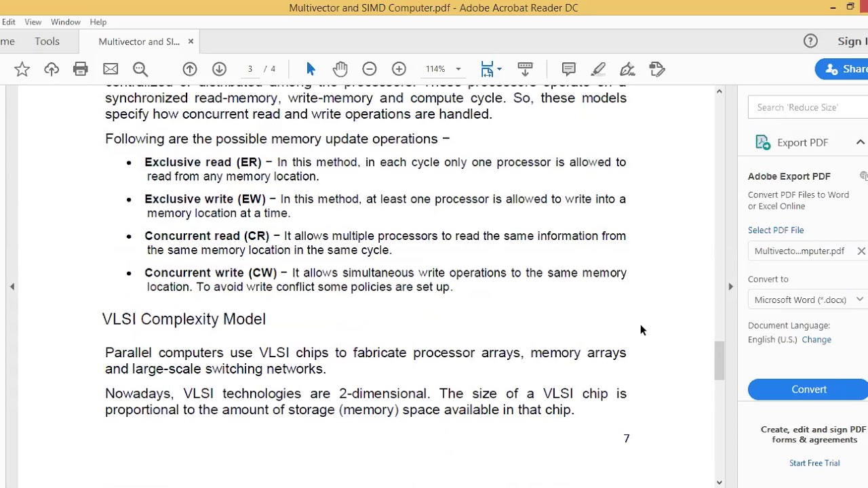Screen dimensions: 868x488
Task: Click the Start Free Trial link
Action: (814, 463)
